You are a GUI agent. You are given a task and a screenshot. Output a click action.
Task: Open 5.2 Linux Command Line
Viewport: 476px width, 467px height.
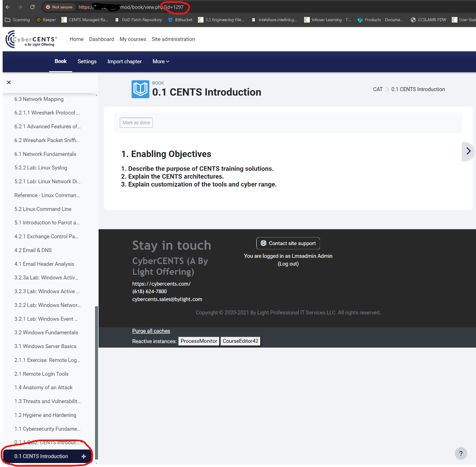tap(43, 209)
